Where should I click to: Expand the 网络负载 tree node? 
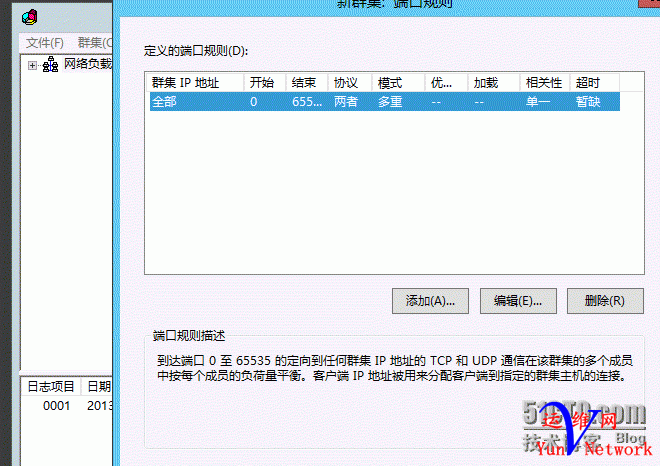coord(32,65)
